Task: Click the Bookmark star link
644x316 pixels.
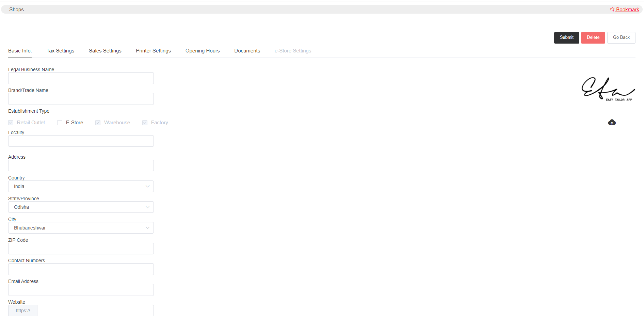Action: click(x=624, y=10)
